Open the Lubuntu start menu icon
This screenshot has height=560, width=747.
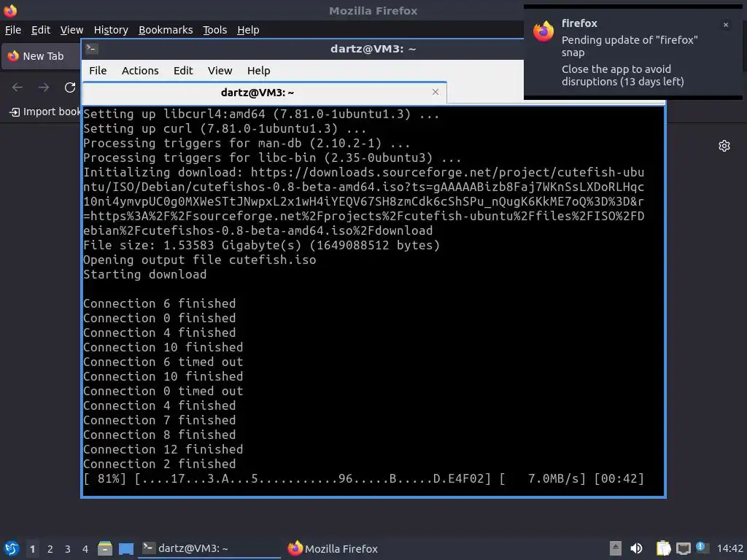click(x=12, y=548)
